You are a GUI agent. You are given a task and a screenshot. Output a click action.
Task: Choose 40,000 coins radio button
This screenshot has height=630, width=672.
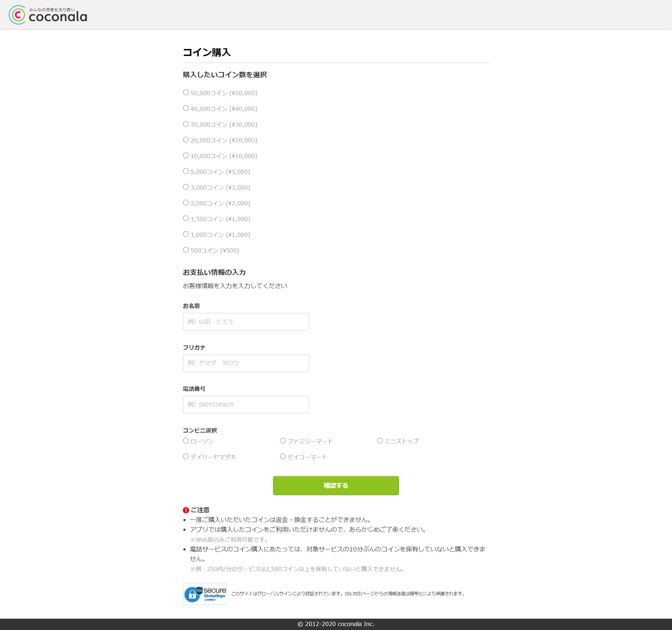pyautogui.click(x=186, y=108)
